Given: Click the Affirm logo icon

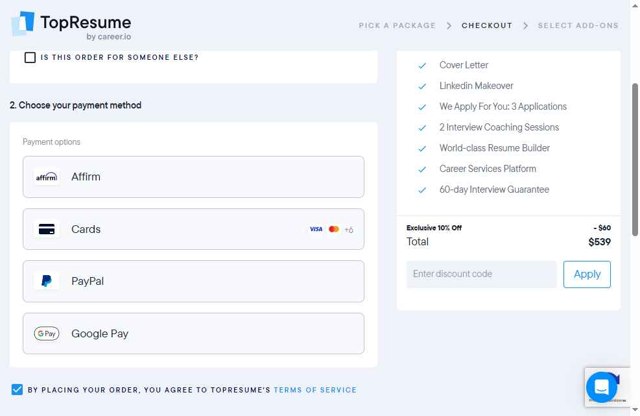Looking at the screenshot, I should pyautogui.click(x=47, y=177).
